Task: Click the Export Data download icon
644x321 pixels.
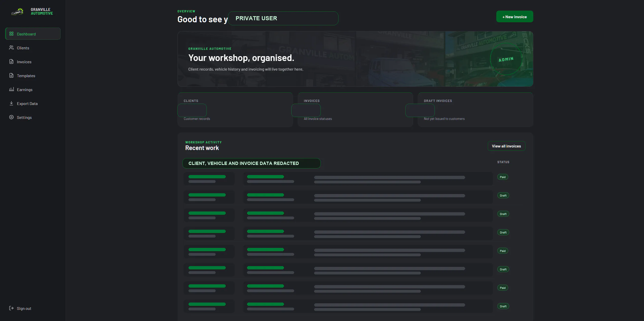Action: tap(11, 103)
